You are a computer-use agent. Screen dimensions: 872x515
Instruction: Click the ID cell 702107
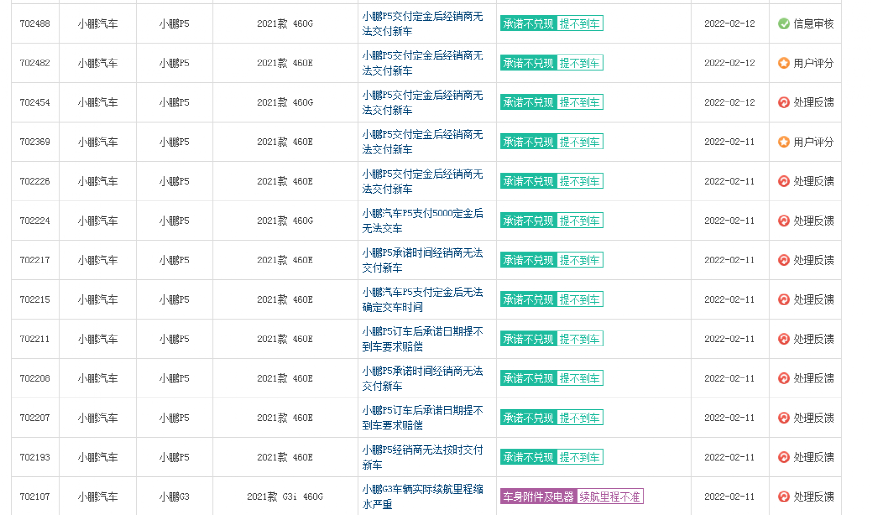(x=34, y=497)
